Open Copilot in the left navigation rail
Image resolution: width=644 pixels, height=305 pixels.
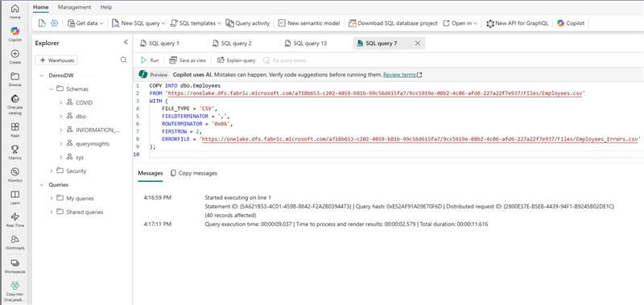tap(14, 34)
